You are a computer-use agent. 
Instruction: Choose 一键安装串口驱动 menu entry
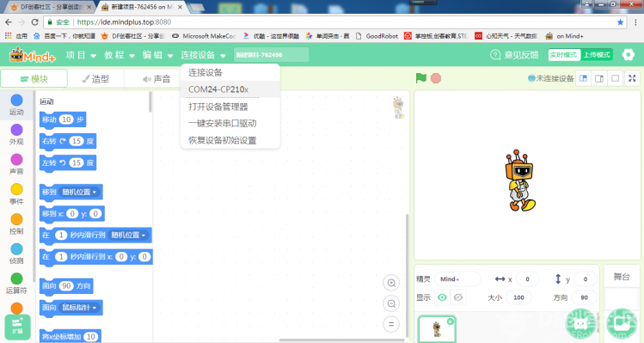[x=230, y=123]
